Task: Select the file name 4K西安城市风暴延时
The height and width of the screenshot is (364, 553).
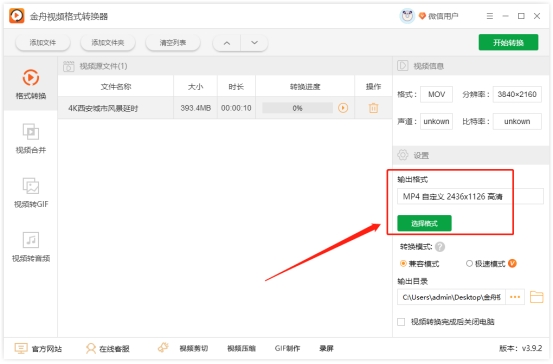Action: (103, 108)
